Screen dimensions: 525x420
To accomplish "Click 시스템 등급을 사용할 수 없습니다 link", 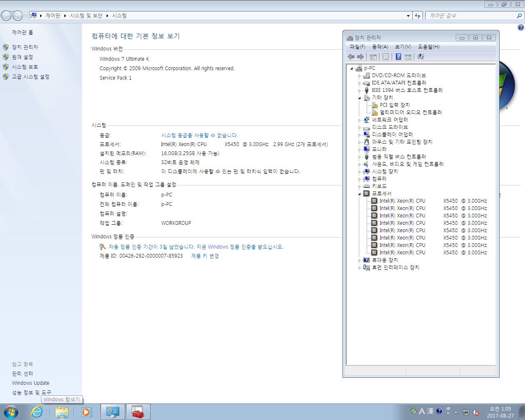I will pyautogui.click(x=199, y=135).
